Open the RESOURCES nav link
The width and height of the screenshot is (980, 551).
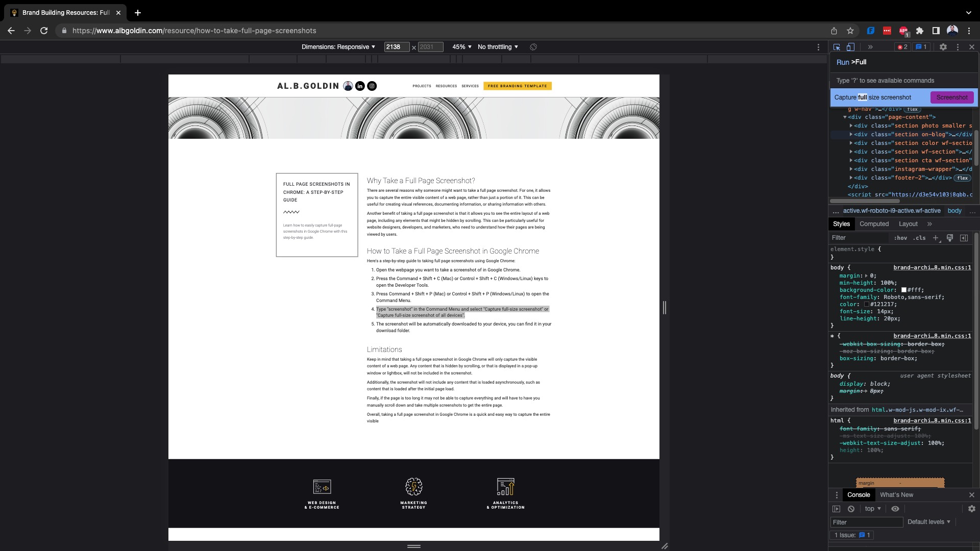[x=446, y=86]
